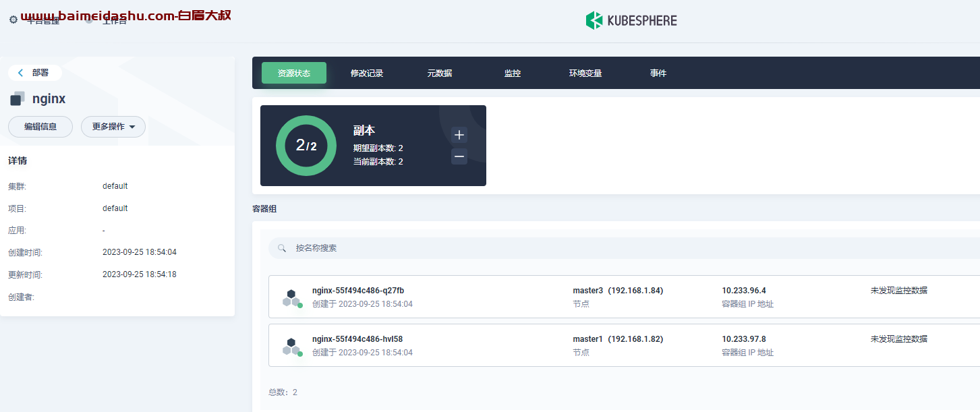The height and width of the screenshot is (412, 980).
Task: Open pod nginx-55f494c486-hvl58
Action: (357, 339)
